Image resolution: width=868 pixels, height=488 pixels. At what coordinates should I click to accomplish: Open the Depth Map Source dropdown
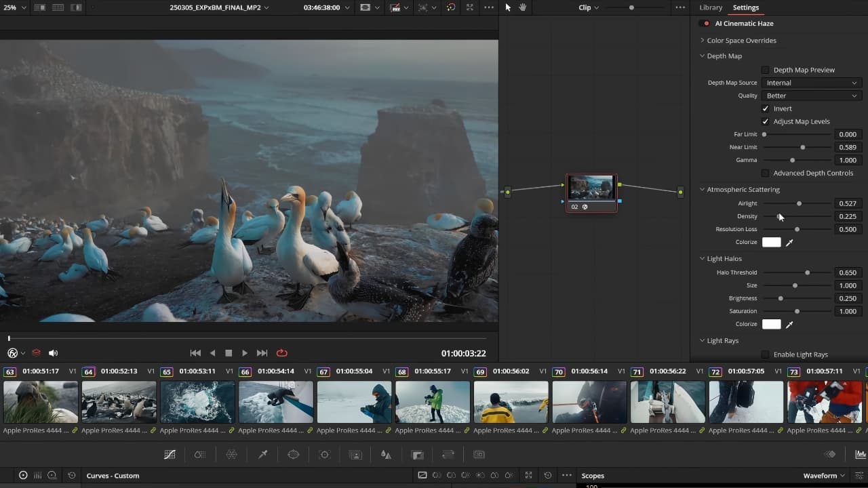coord(811,82)
